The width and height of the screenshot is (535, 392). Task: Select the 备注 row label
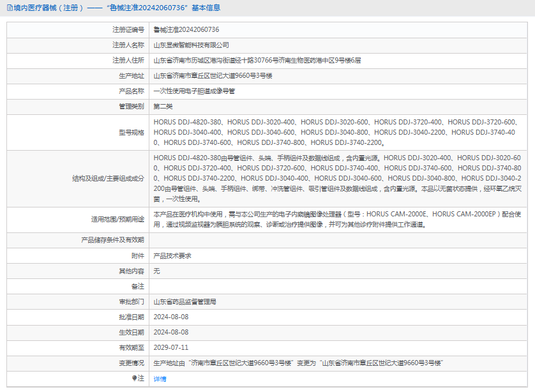point(138,287)
